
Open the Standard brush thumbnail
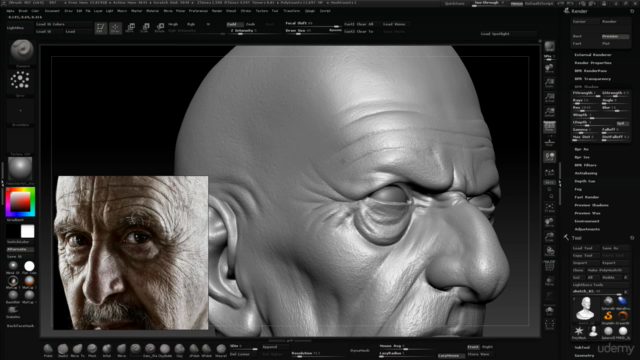tap(21, 51)
